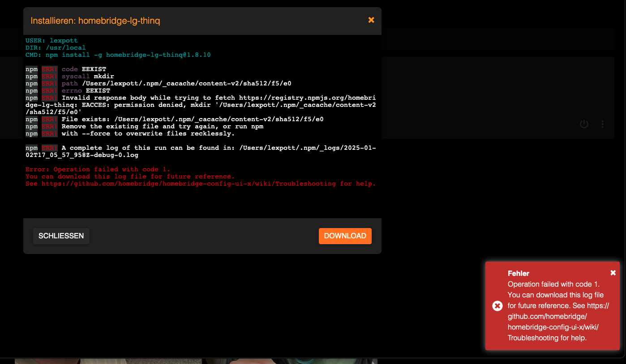Open the three-dot menu on the plugin card
Image resolution: width=626 pixels, height=364 pixels.
603,124
